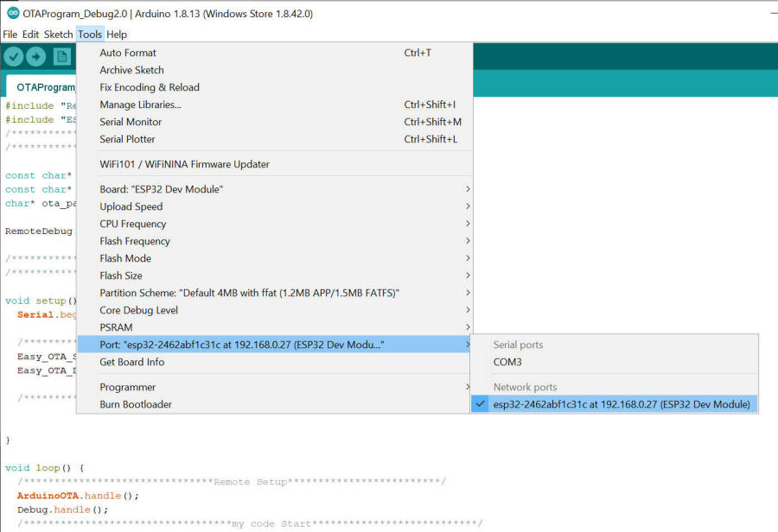Choose COM3 serial port
Screen dimensions: 778x532
507,362
